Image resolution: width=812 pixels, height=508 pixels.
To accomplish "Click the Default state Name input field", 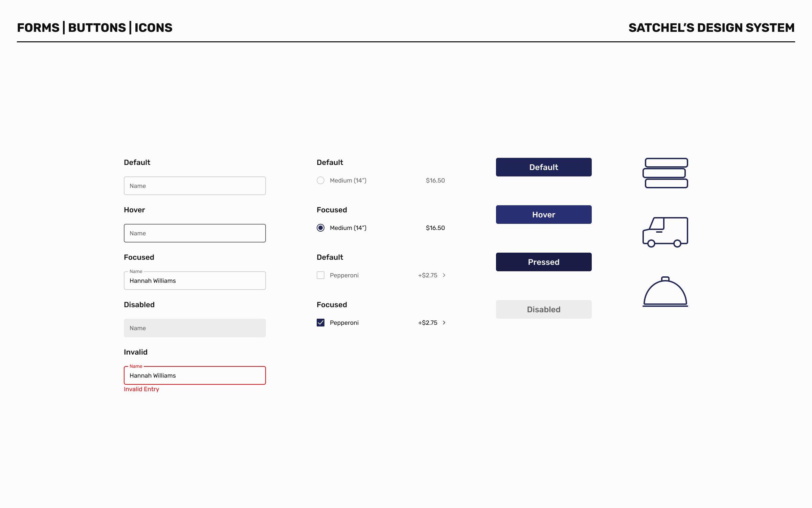I will [x=195, y=186].
